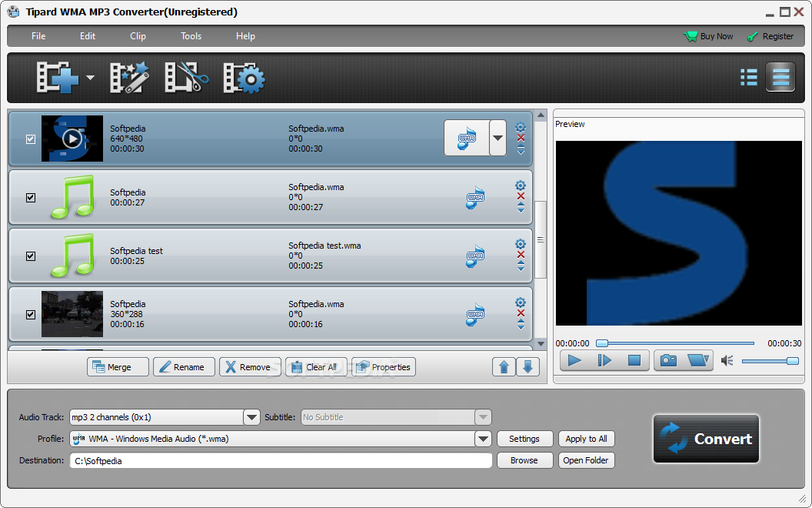Open the Clip menu

pos(138,36)
